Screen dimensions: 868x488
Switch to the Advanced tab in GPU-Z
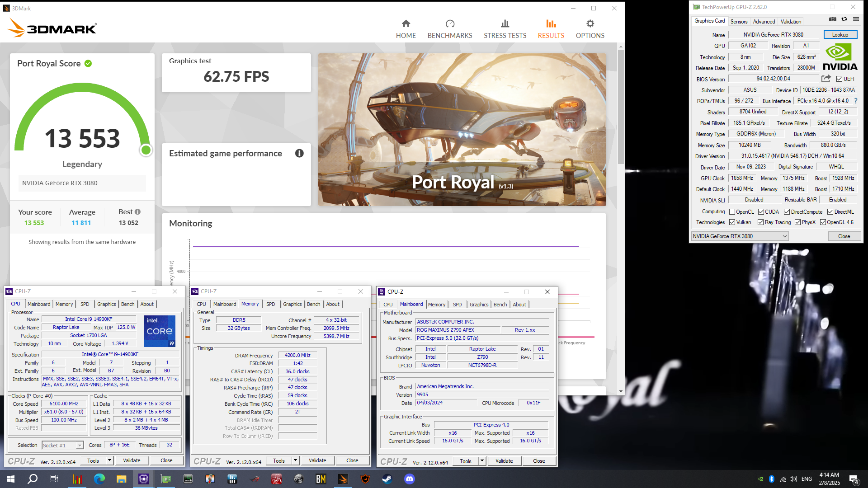coord(764,21)
